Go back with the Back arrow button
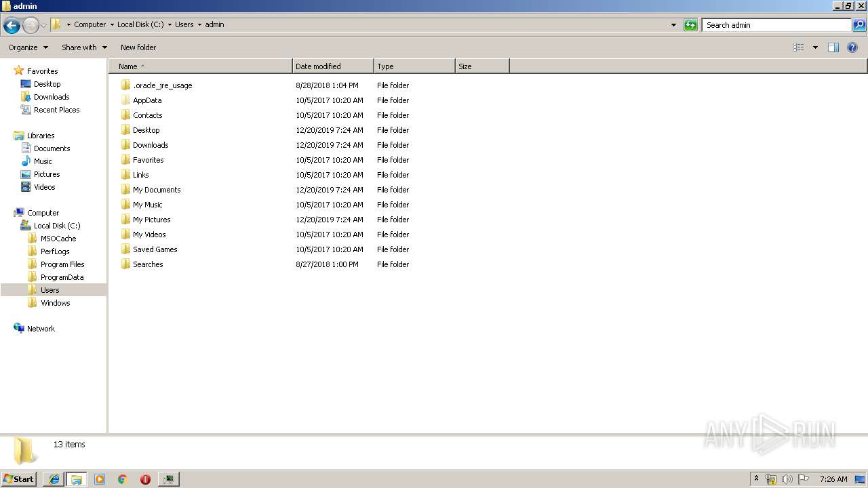 click(x=12, y=25)
